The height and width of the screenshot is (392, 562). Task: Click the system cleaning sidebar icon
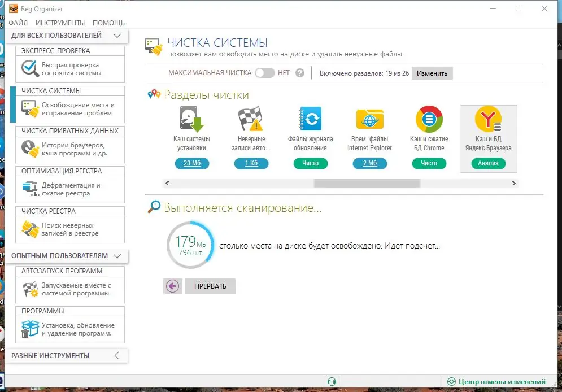click(30, 108)
